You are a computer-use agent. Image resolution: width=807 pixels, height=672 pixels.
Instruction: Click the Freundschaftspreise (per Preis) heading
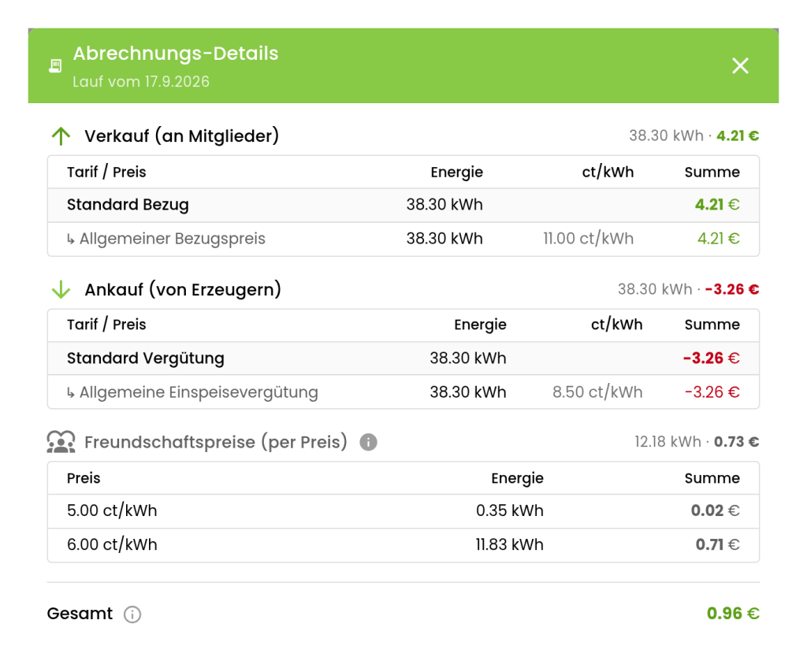coord(216,442)
